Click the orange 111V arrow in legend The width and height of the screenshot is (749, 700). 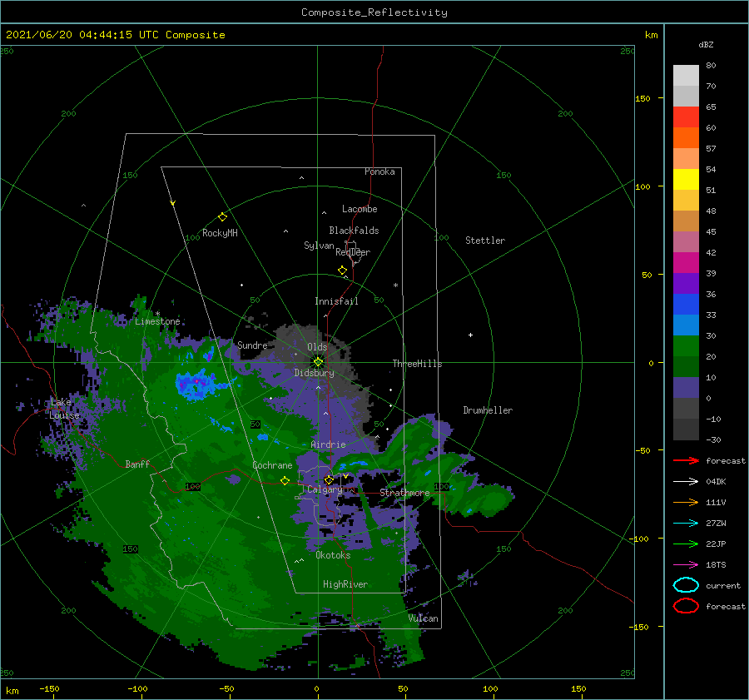[686, 502]
